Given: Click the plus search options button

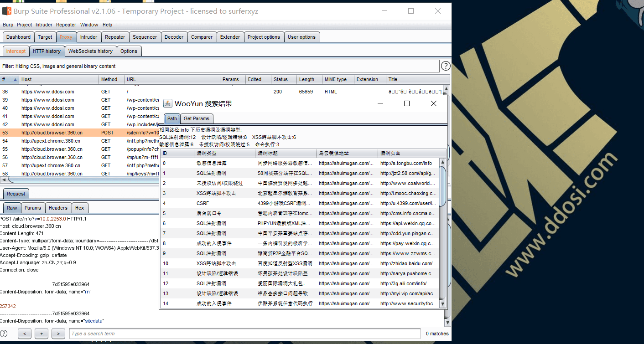Looking at the screenshot, I should pos(42,334).
